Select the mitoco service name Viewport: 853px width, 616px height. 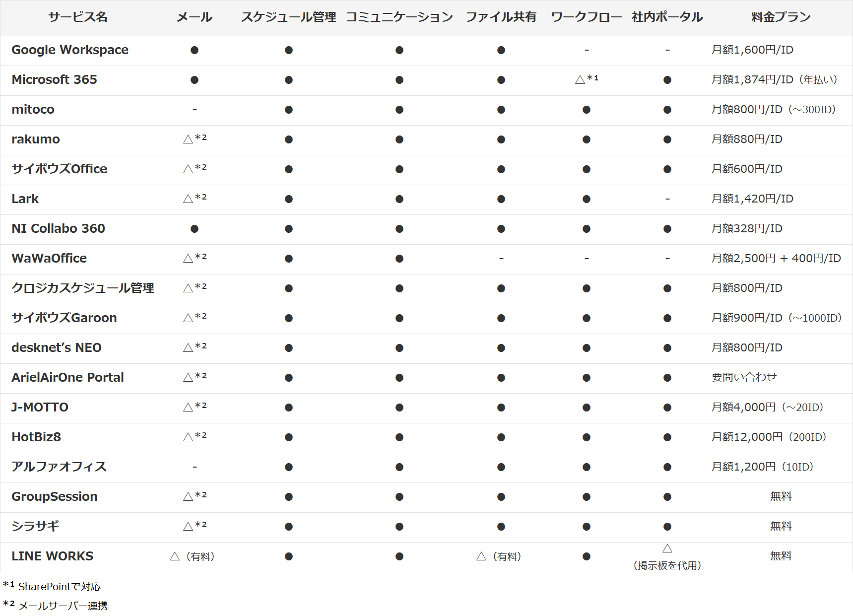click(x=33, y=110)
